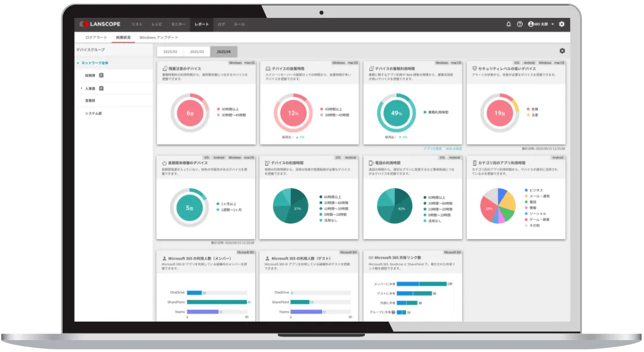644x352 pixels.
Task: Expand the 人事課 group in the sidebar
Action: (x=81, y=88)
